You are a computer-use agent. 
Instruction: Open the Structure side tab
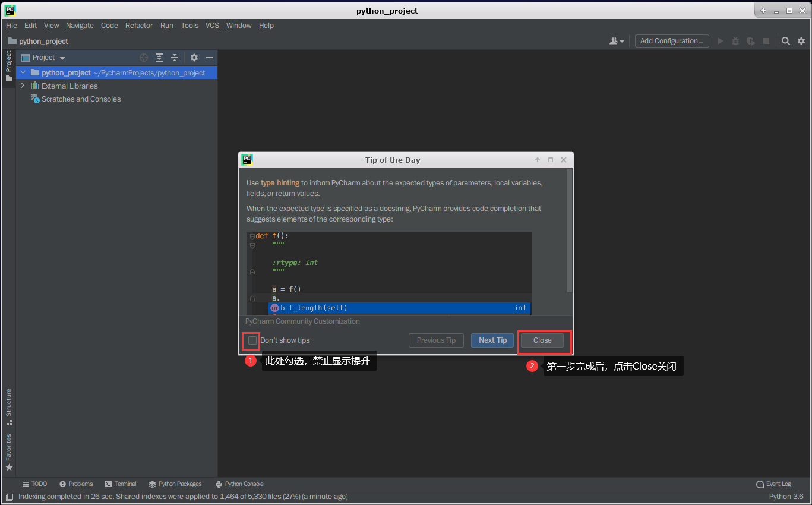coord(9,407)
